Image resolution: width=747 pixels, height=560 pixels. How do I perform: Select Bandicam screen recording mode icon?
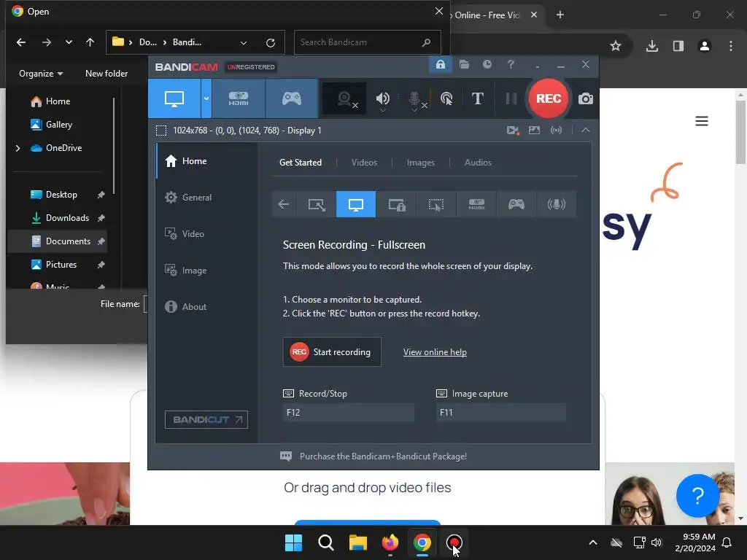[x=174, y=98]
